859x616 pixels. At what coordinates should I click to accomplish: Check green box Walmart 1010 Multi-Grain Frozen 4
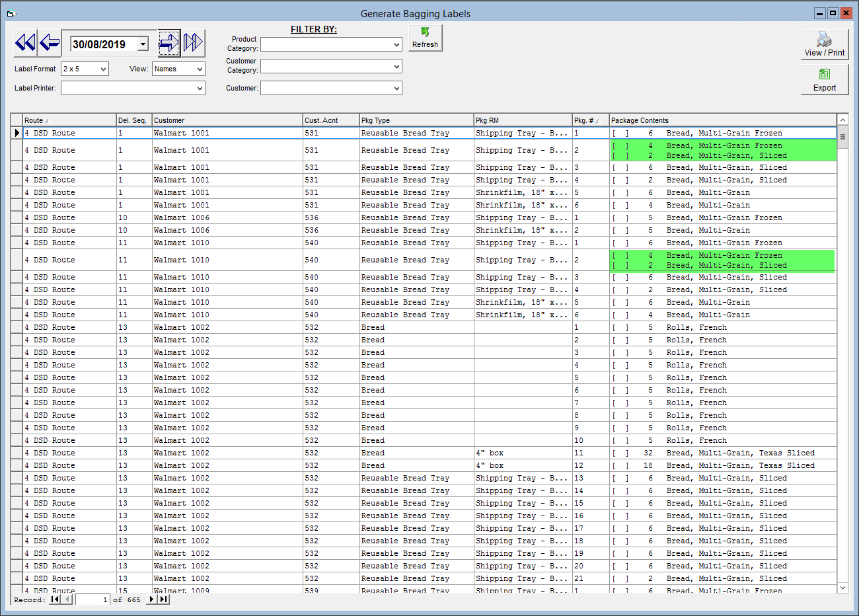620,255
